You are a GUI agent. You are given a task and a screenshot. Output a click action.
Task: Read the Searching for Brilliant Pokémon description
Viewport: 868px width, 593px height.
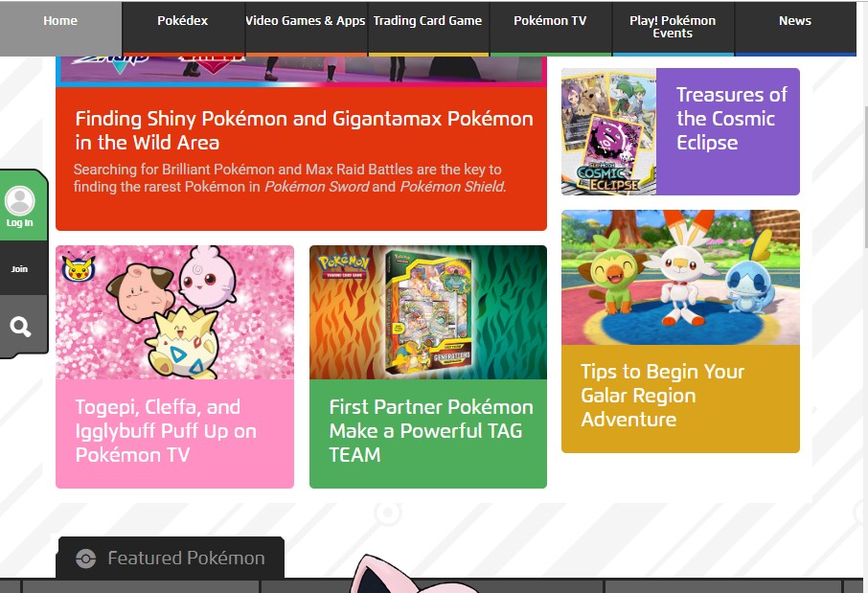pos(289,178)
